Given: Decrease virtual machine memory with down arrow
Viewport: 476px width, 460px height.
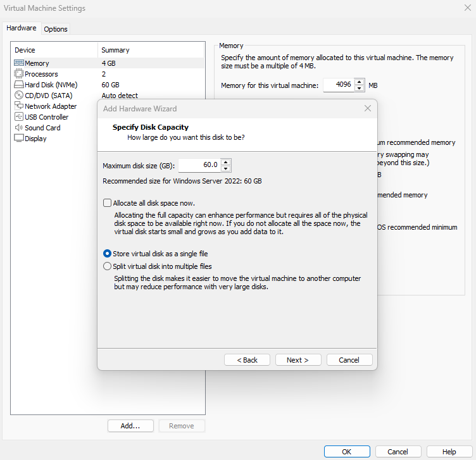Looking at the screenshot, I should (x=360, y=88).
